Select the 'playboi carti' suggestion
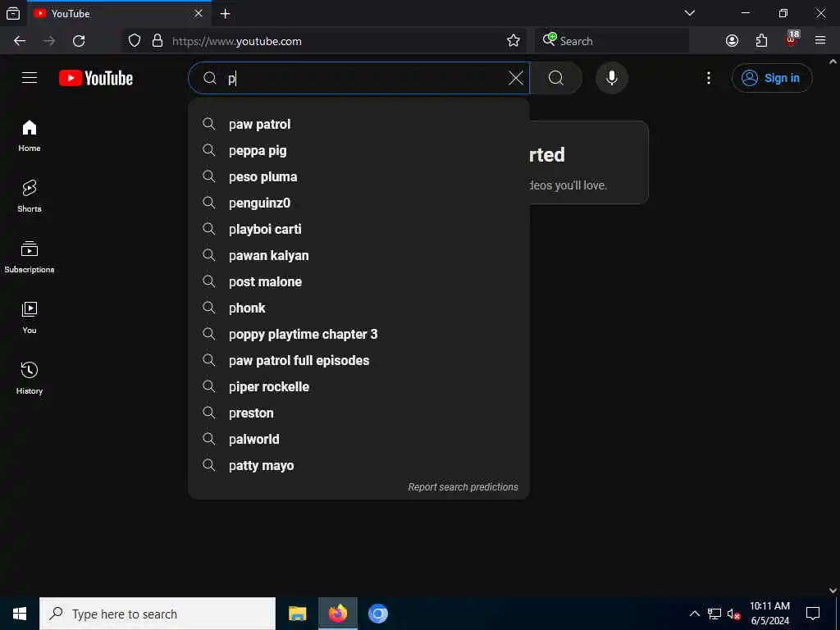Viewport: 840px width, 630px height. click(x=359, y=230)
